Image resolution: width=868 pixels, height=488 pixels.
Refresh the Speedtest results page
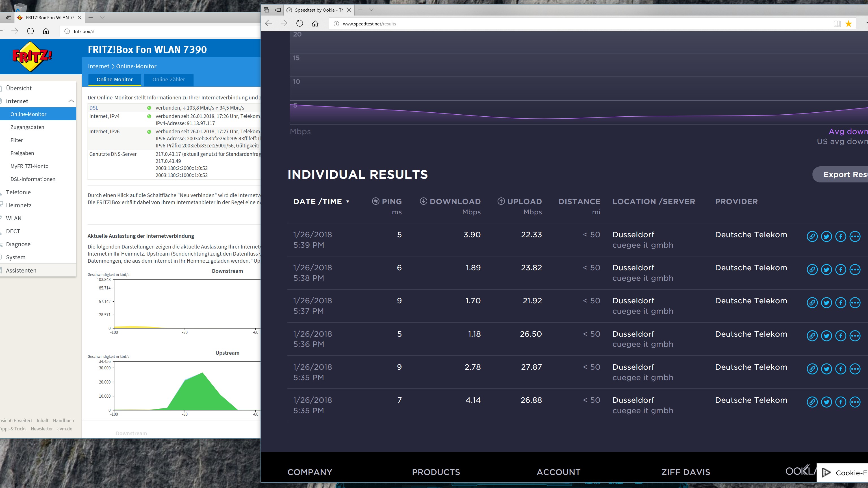click(300, 23)
